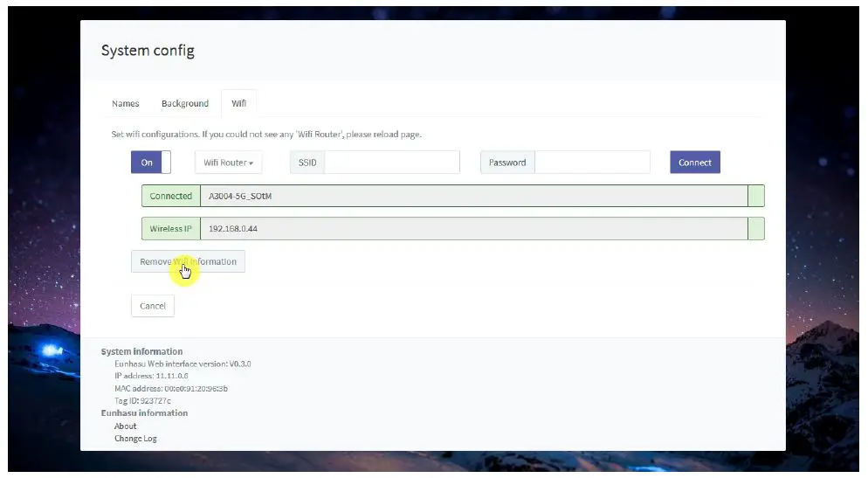The image size is (868, 478).
Task: Click the Password field label
Action: click(507, 163)
